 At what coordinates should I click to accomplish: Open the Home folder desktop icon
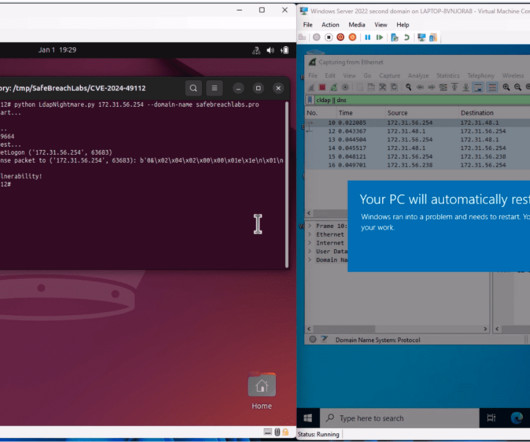click(262, 391)
